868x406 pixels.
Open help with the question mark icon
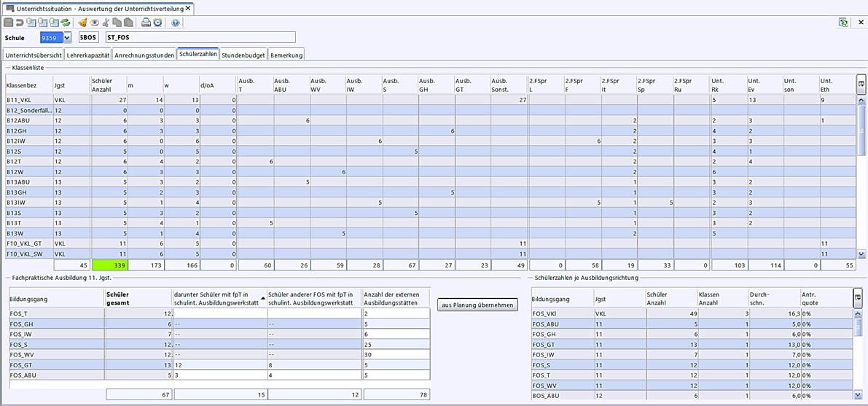176,23
